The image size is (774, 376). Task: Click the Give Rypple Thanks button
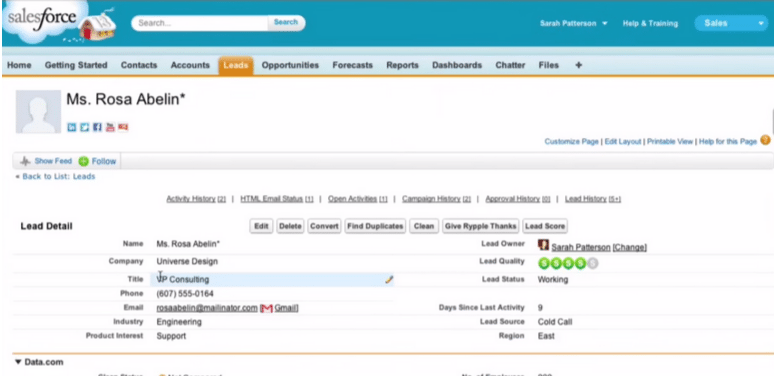(481, 226)
